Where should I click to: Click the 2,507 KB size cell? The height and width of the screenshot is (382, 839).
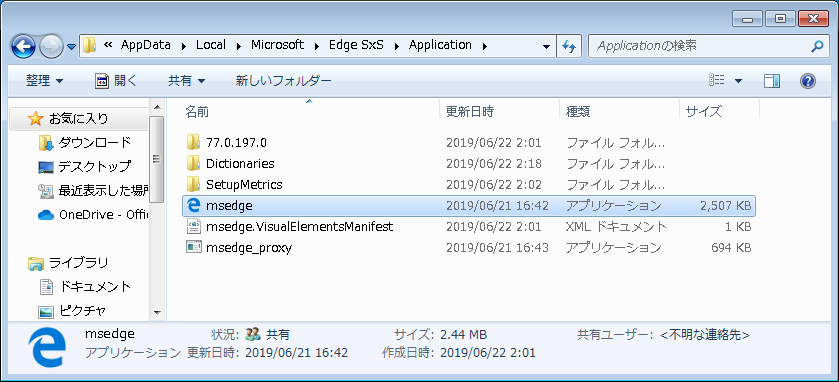point(725,206)
